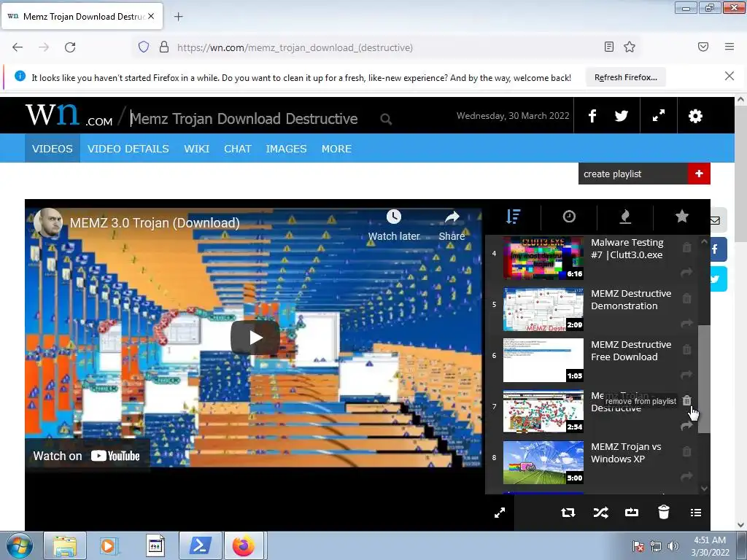The height and width of the screenshot is (560, 747).
Task: Toggle loop single video icon
Action: tap(632, 513)
